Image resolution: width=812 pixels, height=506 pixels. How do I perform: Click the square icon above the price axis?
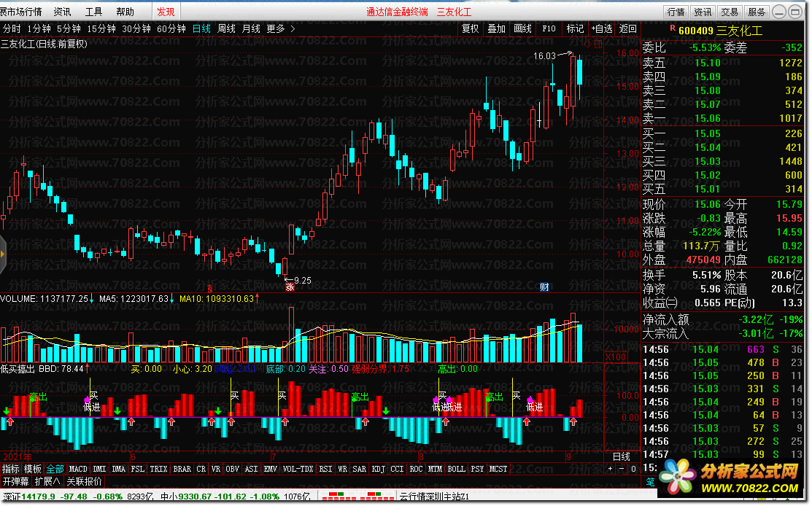coord(599,44)
